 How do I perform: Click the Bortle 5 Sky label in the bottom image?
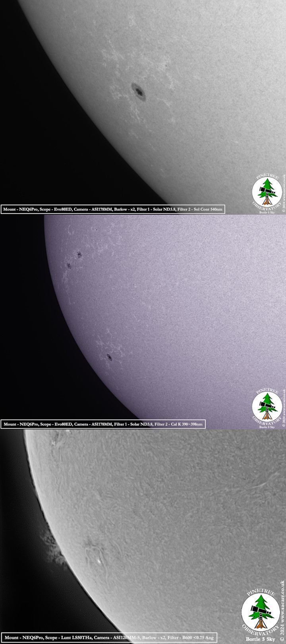click(x=260, y=639)
